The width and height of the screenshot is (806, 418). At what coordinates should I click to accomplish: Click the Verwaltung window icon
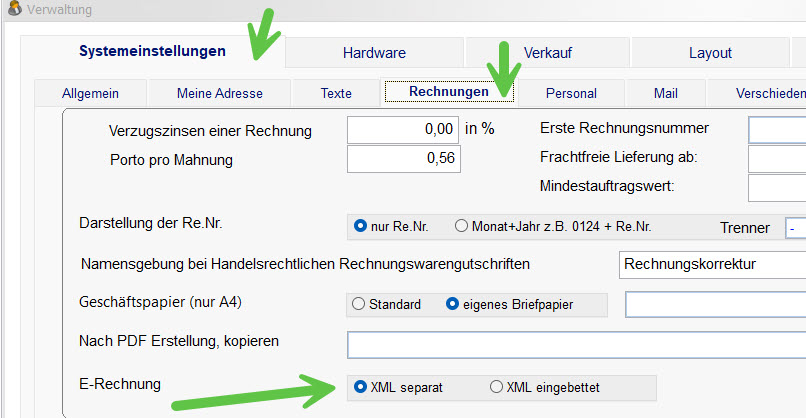coord(15,8)
